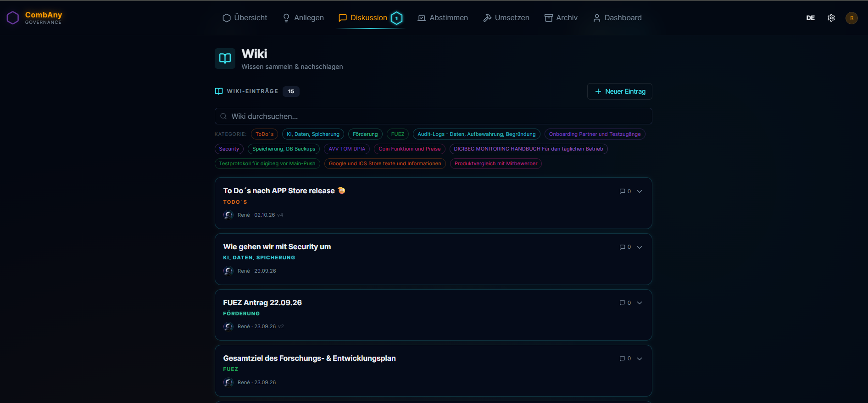Image resolution: width=868 pixels, height=403 pixels.
Task: Expand the FUEZ Antrag 22.09.26 entry
Action: click(x=640, y=303)
